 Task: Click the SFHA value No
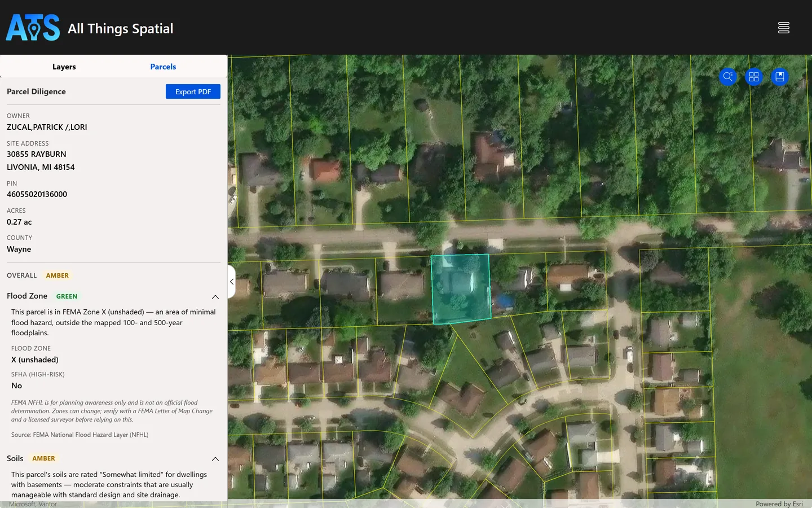click(x=17, y=386)
